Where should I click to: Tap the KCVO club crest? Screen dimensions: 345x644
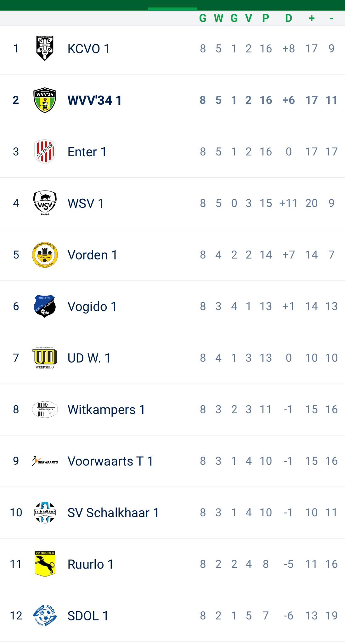click(x=45, y=48)
